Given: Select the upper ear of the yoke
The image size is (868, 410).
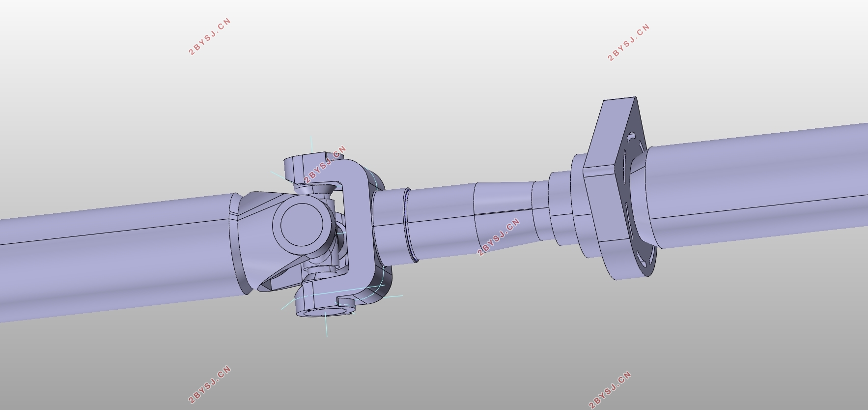Looking at the screenshot, I should click(x=300, y=167).
